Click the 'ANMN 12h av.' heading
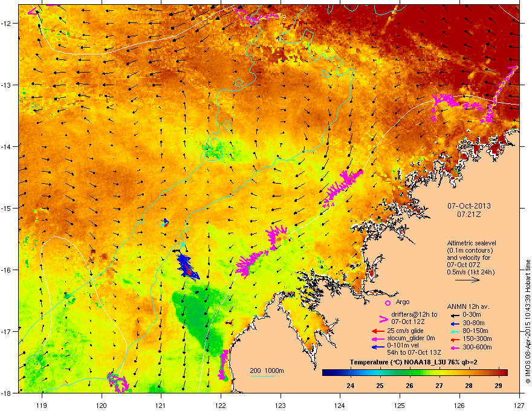 click(468, 306)
